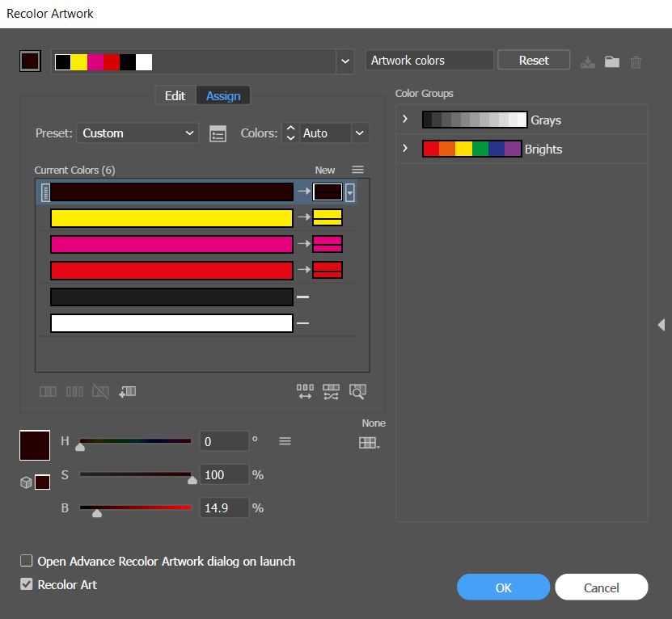Click the Brightness slider handle

pos(97,513)
